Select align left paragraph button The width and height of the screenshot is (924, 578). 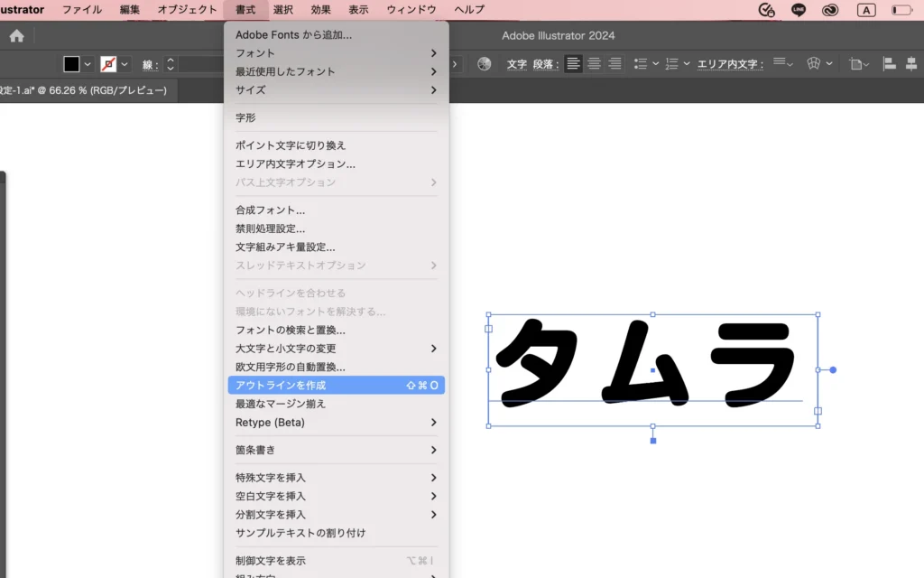pyautogui.click(x=573, y=64)
